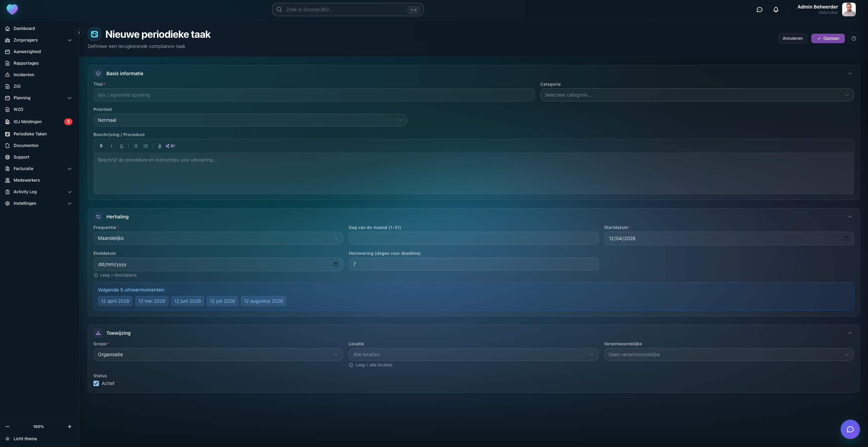
Task: Insert a numbered list
Action: [x=146, y=146]
